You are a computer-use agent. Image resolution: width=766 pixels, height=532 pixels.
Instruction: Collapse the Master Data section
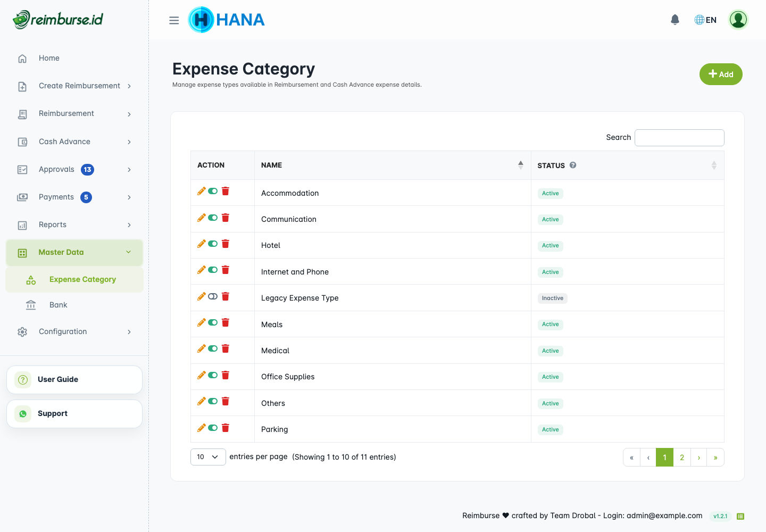(x=74, y=253)
